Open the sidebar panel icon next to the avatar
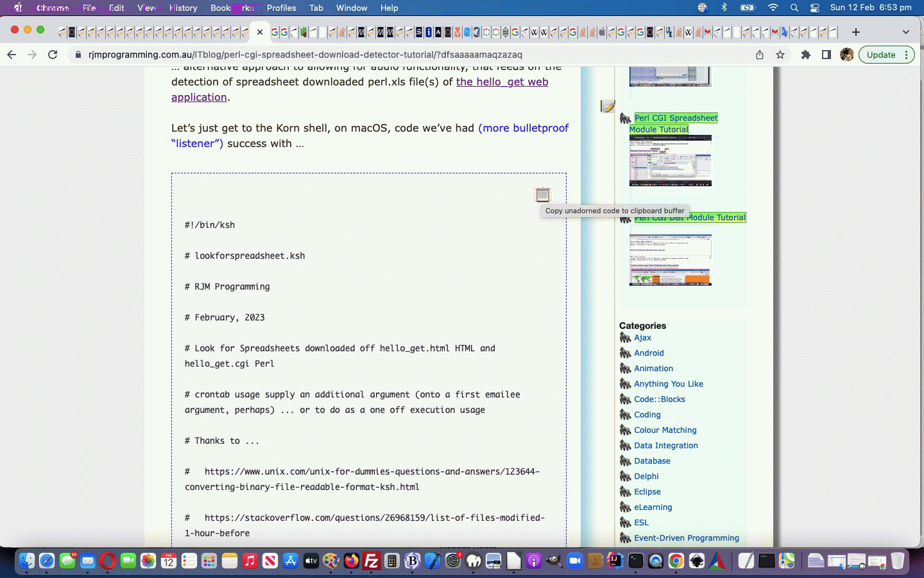The width and height of the screenshot is (924, 578). [x=826, y=55]
